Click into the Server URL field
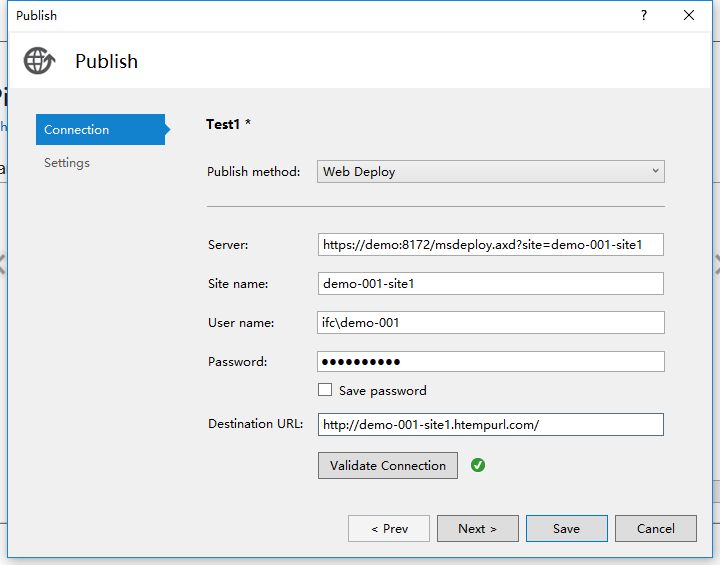Image resolution: width=720 pixels, height=565 pixels. tap(490, 244)
